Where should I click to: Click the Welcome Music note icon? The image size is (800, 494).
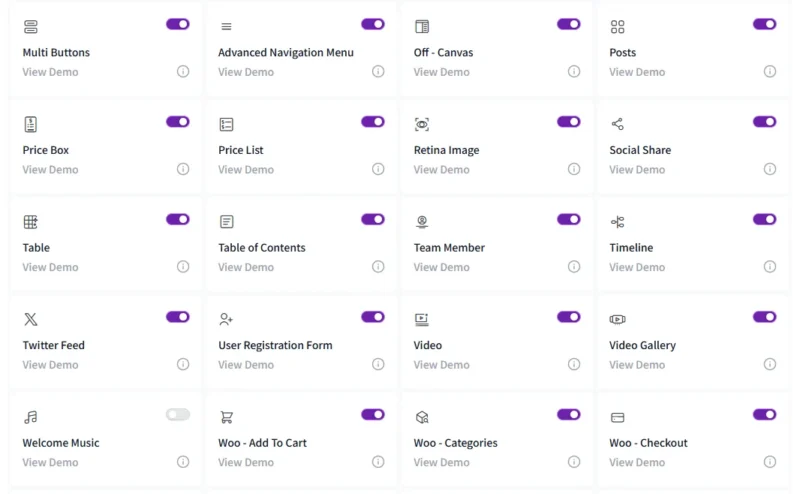coord(31,417)
